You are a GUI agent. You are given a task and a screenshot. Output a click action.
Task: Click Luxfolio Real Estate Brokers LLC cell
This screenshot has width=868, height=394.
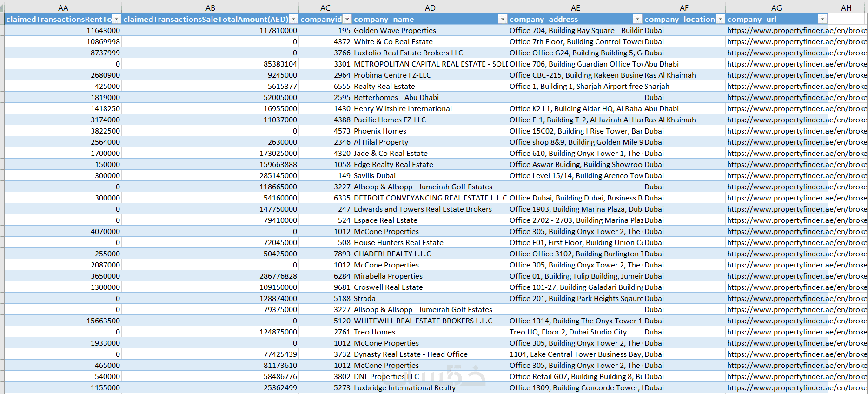tap(430, 53)
